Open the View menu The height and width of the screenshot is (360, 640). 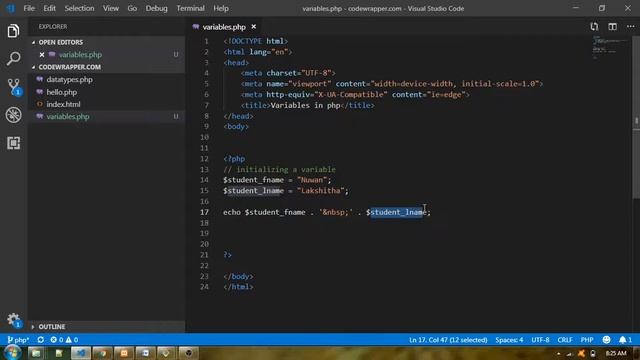point(111,8)
